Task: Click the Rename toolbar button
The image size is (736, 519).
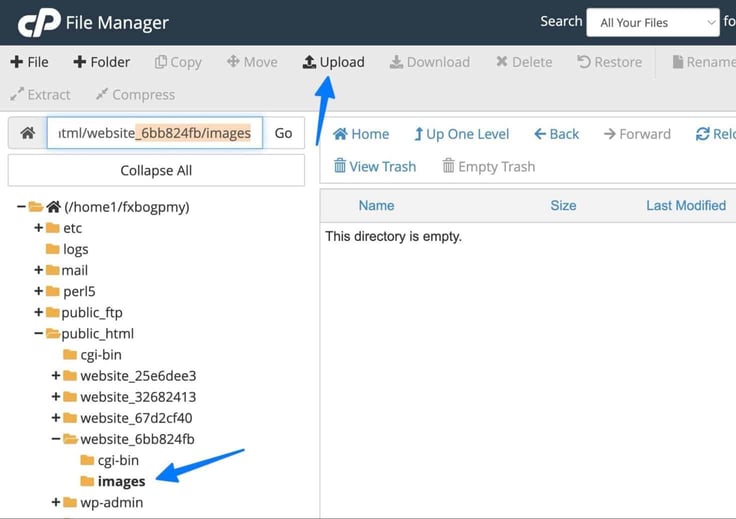Action: (704, 62)
